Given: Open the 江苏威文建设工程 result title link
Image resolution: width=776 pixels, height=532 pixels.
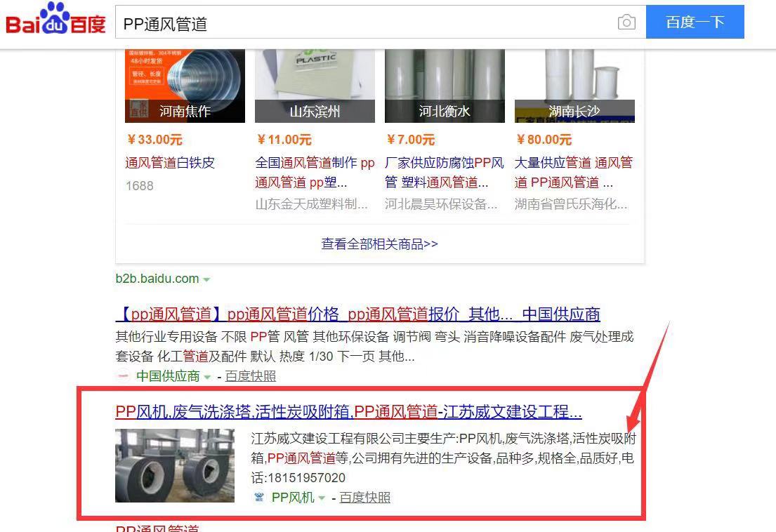Looking at the screenshot, I should [x=348, y=411].
